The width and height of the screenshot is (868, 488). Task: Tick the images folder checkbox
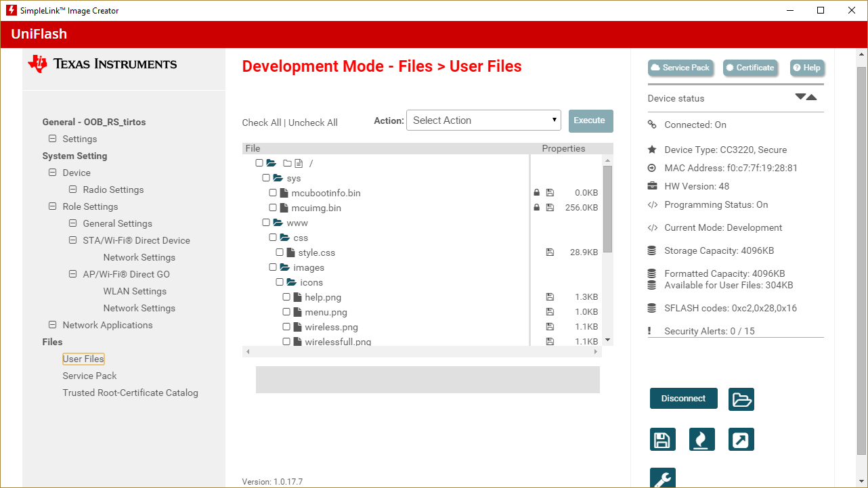coord(273,267)
